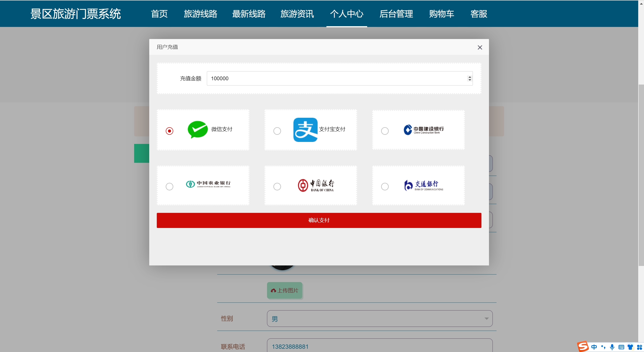Close the 用户充值 dialog
Image resolution: width=644 pixels, height=352 pixels.
click(480, 47)
